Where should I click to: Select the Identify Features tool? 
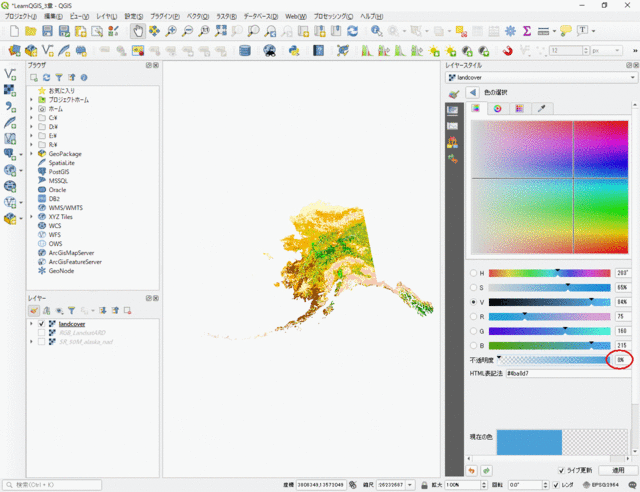click(376, 31)
